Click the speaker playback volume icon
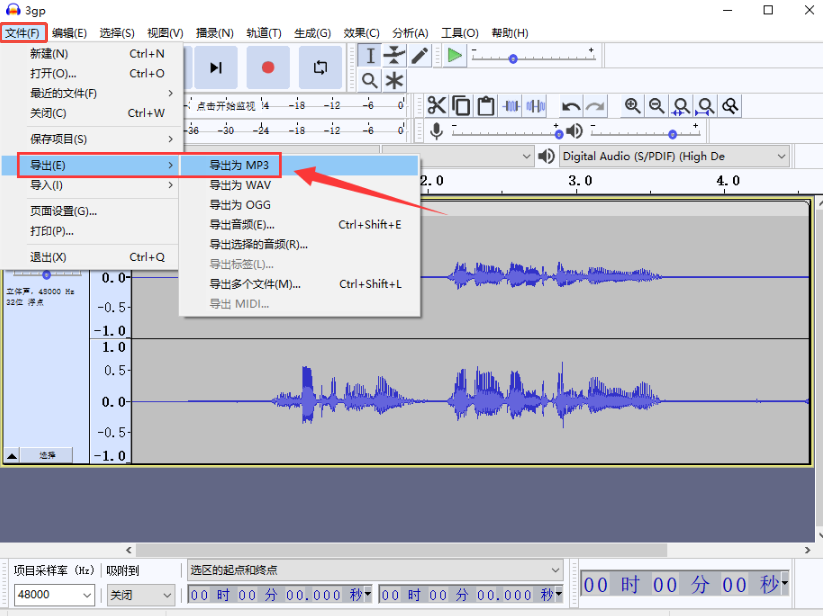The image size is (823, 616). point(575,131)
